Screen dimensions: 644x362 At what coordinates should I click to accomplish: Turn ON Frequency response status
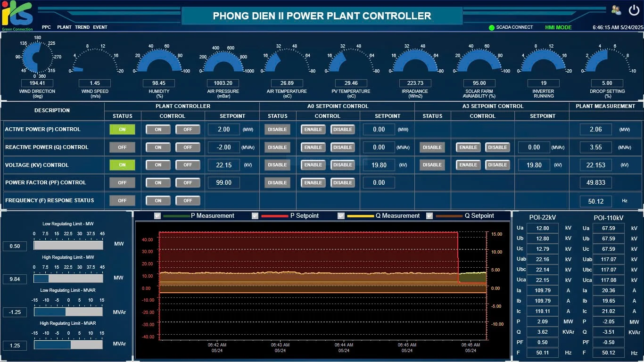(158, 200)
